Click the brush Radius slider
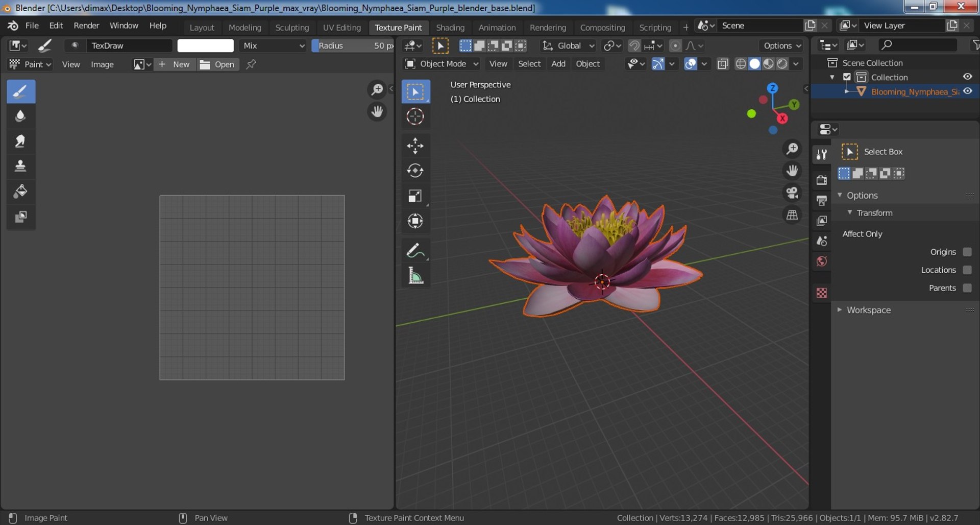 (353, 45)
